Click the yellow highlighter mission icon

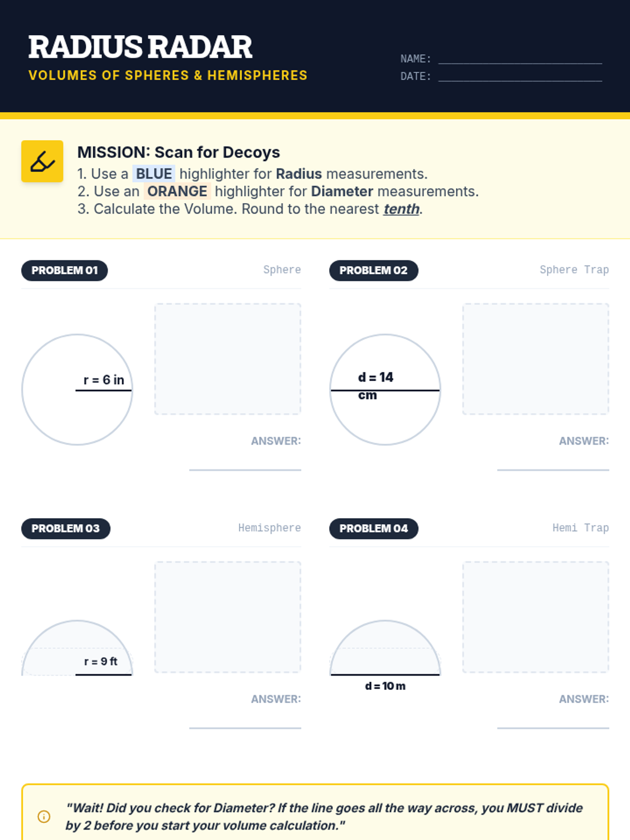click(42, 161)
